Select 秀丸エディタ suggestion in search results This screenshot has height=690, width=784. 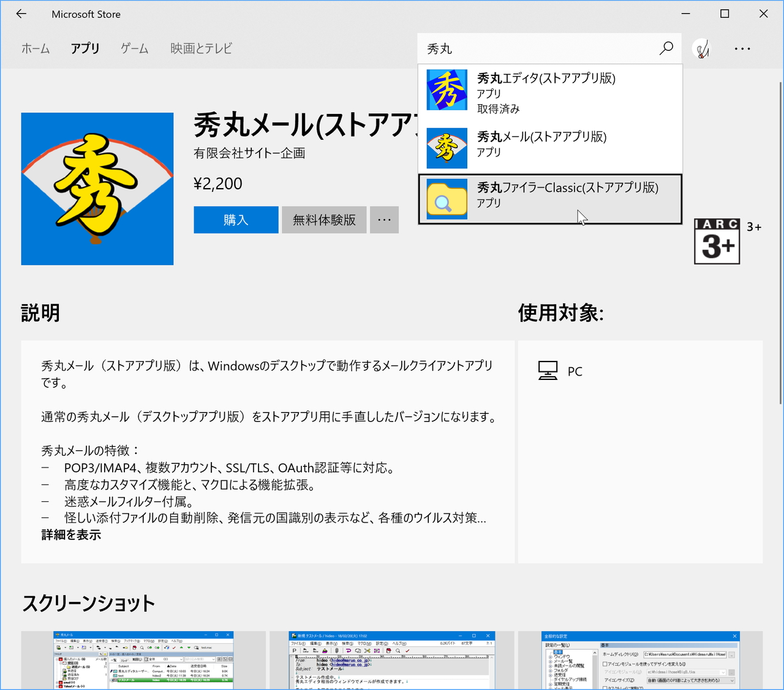pos(550,93)
